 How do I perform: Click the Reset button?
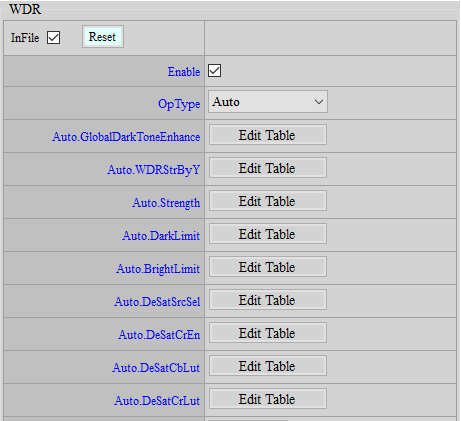[103, 37]
